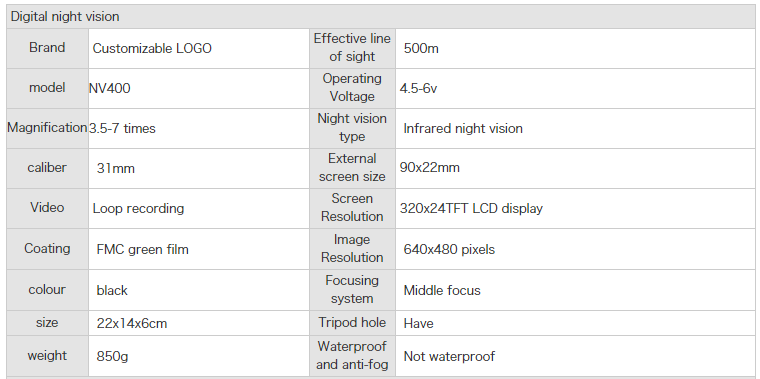Select the 'black' colour value
Viewport: 760px width, 379px height.
112,290
